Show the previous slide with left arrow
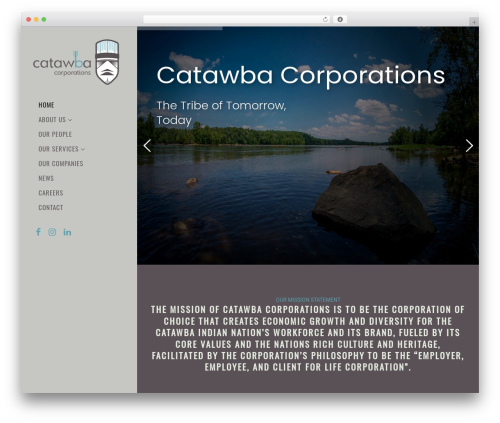Screen dimensions: 500x423 [x=147, y=146]
